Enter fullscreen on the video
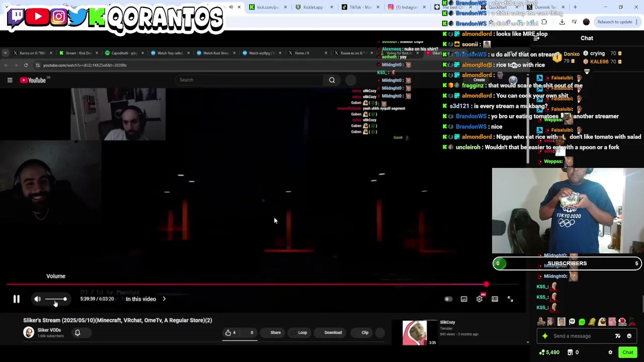The height and width of the screenshot is (362, 644). [x=510, y=299]
